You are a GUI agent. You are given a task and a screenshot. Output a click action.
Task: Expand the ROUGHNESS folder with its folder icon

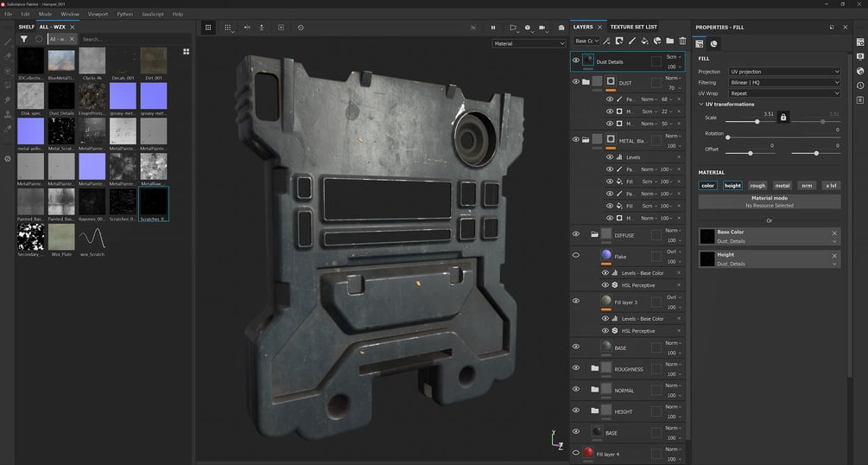point(594,368)
